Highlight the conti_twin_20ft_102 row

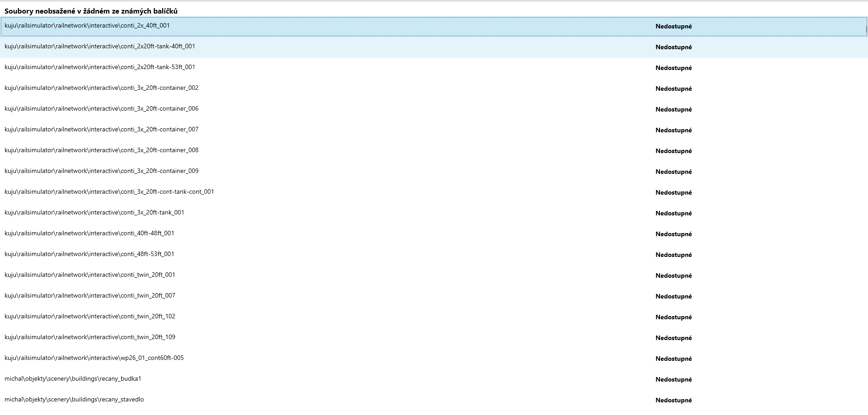[434, 317]
